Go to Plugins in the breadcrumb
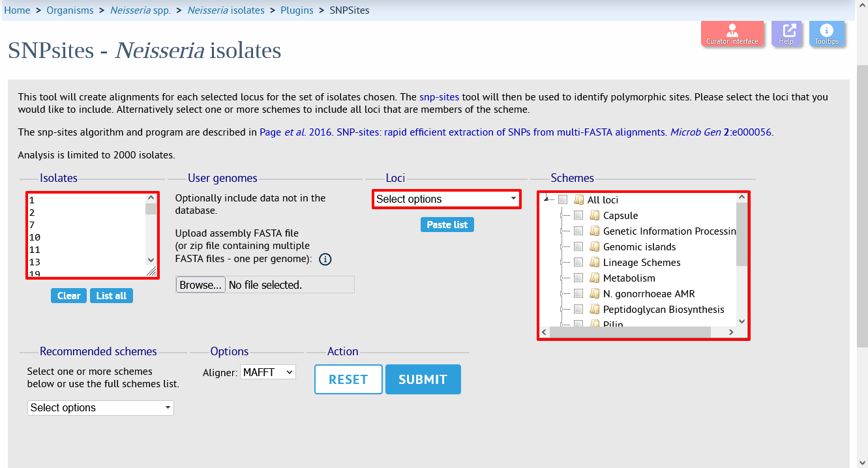868x468 pixels. coord(297,10)
